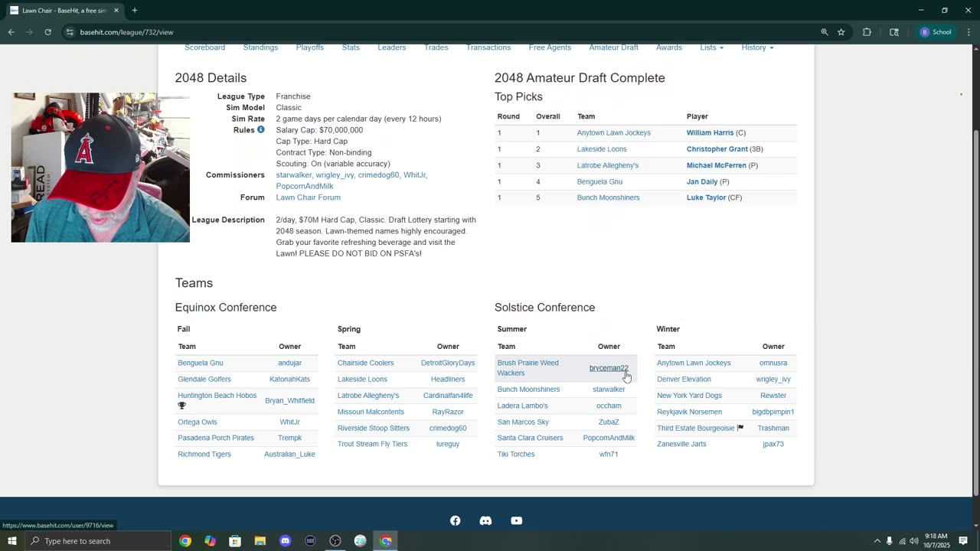Open the Huntington Beach Hobos team
Viewport: 980px width, 551px height.
(x=217, y=396)
